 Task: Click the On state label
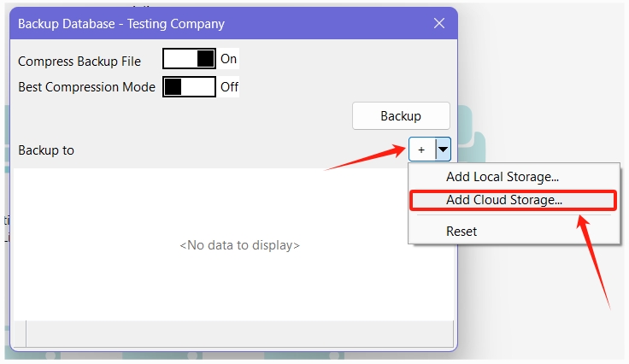coord(228,59)
